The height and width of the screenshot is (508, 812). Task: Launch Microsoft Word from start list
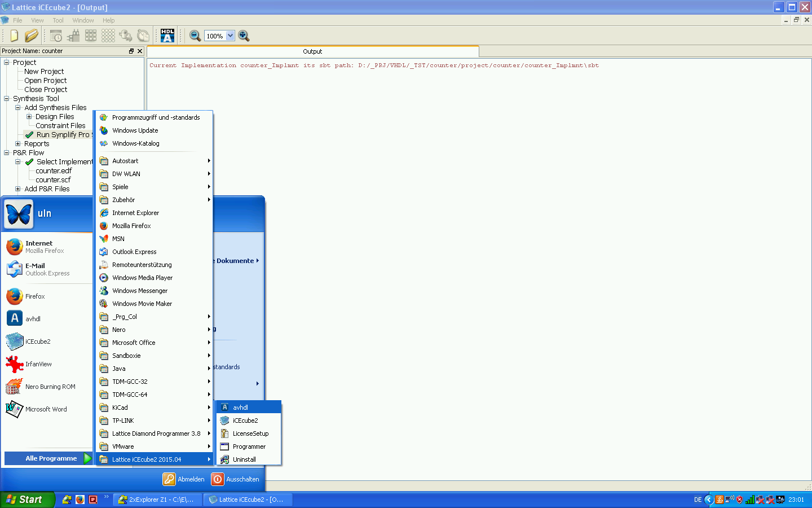[47, 409]
